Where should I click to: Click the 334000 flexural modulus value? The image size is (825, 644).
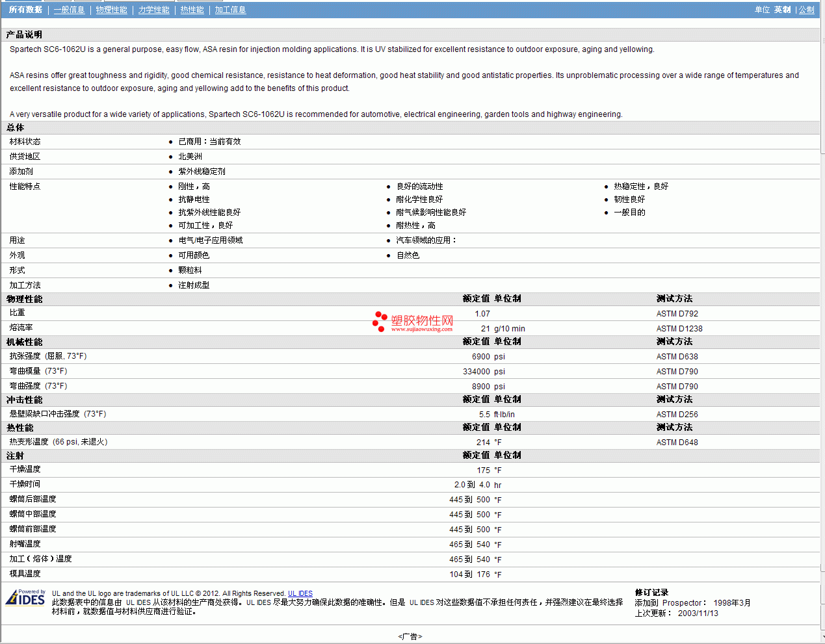coord(477,371)
